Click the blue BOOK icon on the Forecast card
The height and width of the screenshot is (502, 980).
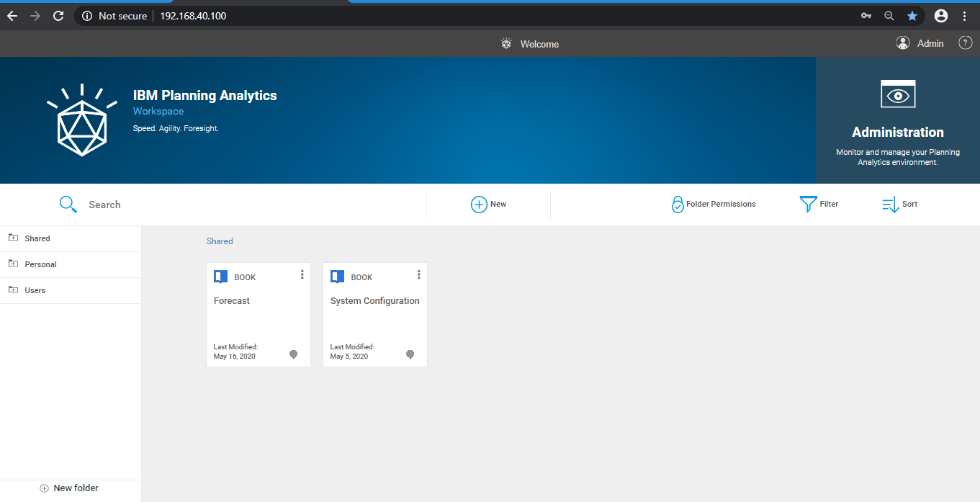(220, 276)
